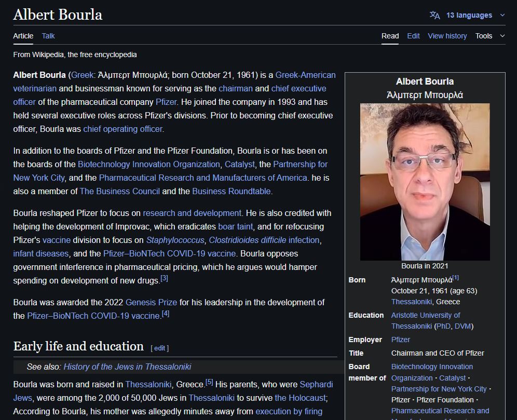Viewport: 517px width, 420px height.
Task: Open Aristotle University of Thessaloniki link
Action: [425, 320]
